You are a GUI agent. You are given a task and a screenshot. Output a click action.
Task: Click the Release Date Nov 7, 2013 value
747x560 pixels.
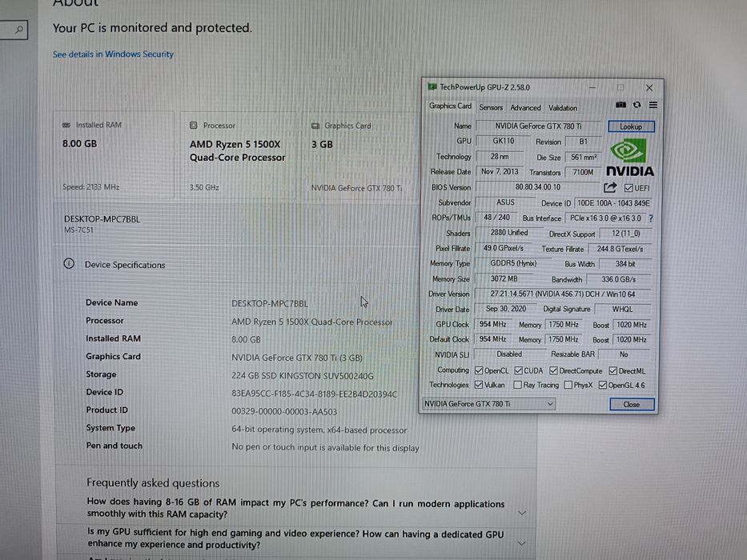point(500,171)
